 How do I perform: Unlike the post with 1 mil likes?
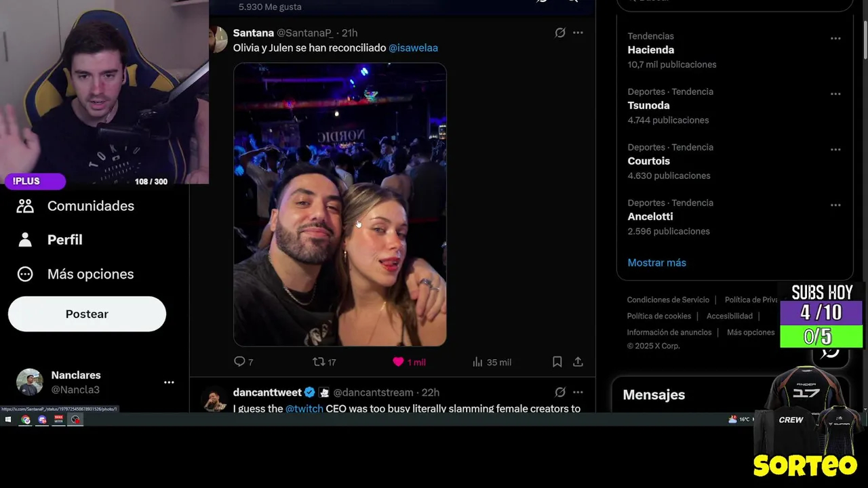408,362
